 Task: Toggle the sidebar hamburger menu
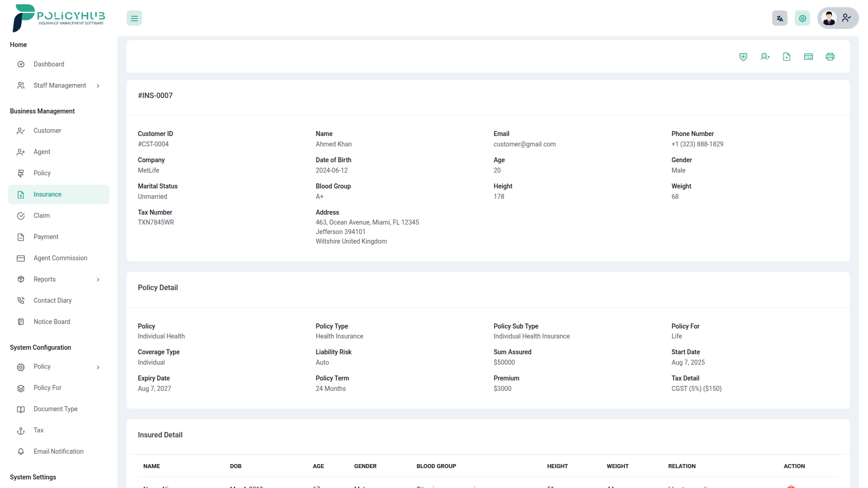click(134, 18)
